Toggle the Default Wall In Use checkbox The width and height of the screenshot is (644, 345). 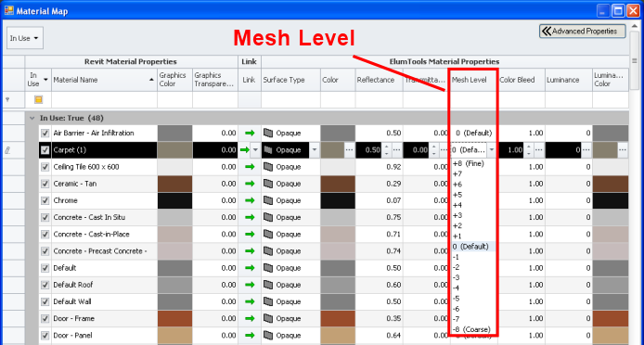coord(45,302)
